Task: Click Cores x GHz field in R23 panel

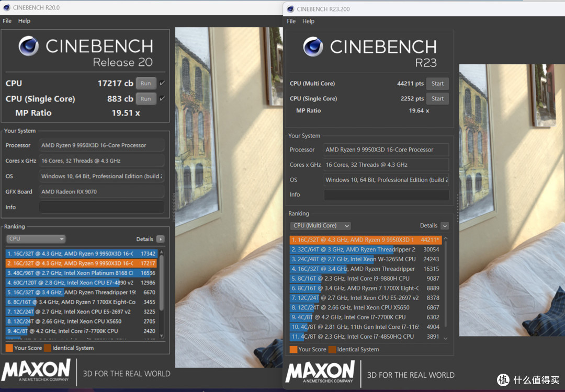Action: [x=386, y=165]
